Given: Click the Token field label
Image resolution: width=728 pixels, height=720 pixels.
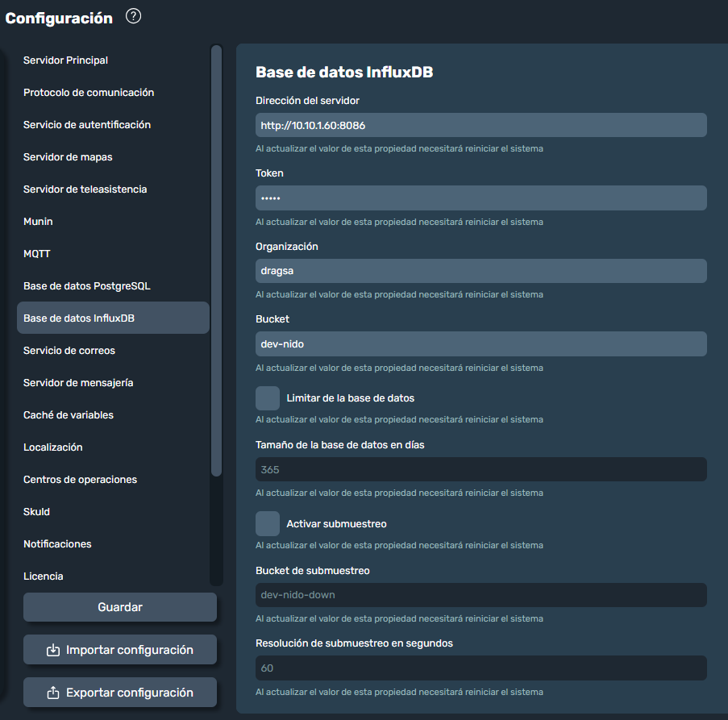Looking at the screenshot, I should tap(269, 173).
